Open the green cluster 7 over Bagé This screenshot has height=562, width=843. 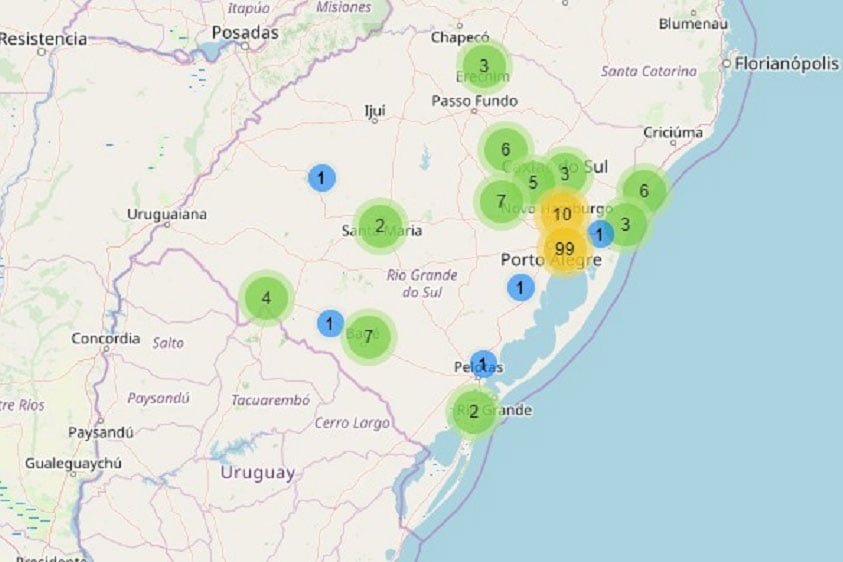pos(369,337)
